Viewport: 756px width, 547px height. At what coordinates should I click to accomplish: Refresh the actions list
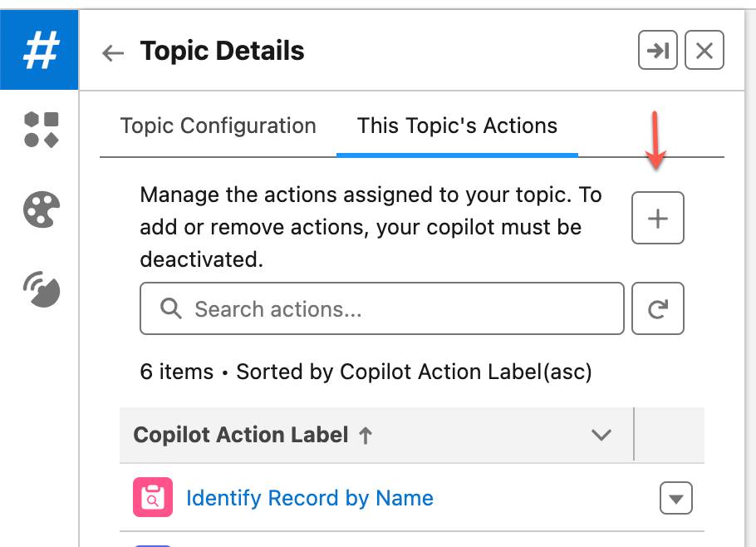tap(657, 308)
